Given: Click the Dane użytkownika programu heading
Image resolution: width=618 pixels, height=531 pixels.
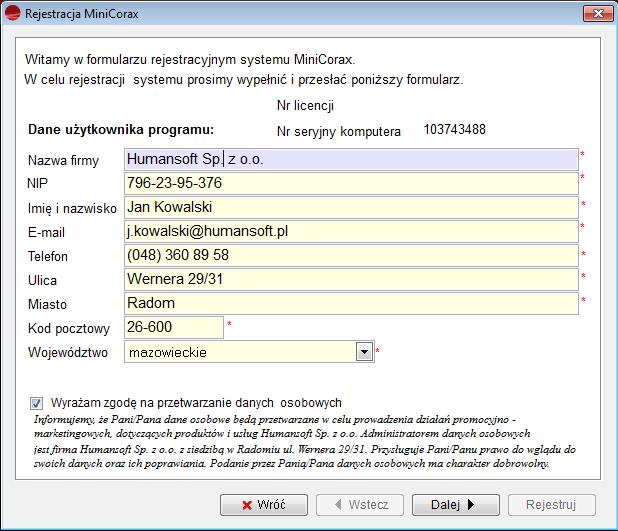Looking at the screenshot, I should tap(121, 130).
